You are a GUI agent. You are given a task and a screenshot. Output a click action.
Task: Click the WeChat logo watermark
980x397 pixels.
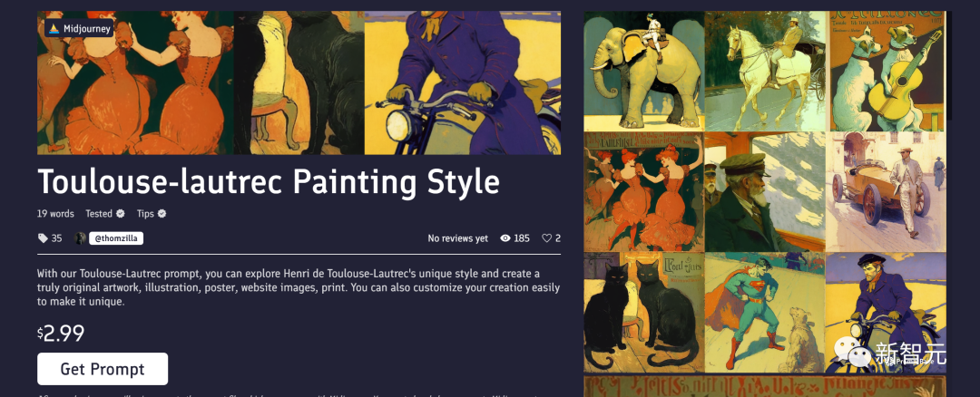[852, 352]
